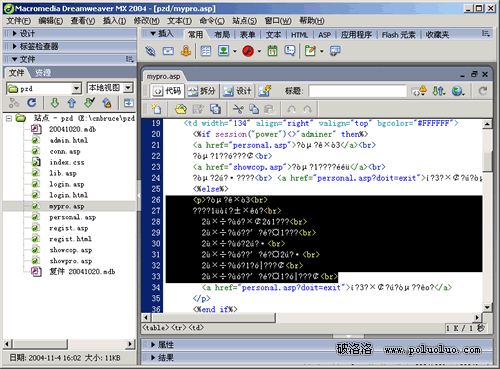Click the Preview in browser globe icon
The width and height of the screenshot is (500, 369).
[458, 91]
